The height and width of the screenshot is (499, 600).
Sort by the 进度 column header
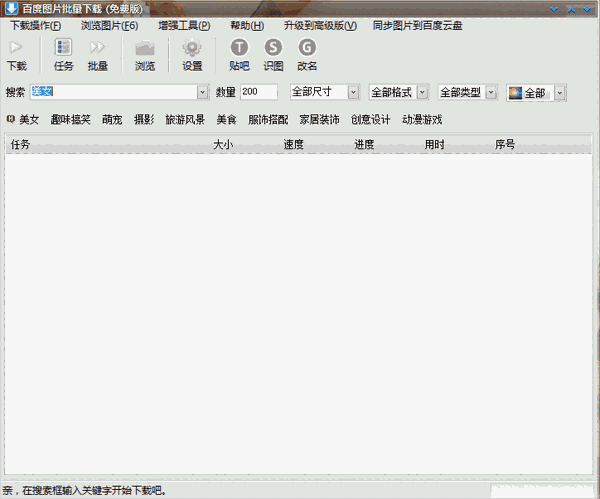coord(364,145)
